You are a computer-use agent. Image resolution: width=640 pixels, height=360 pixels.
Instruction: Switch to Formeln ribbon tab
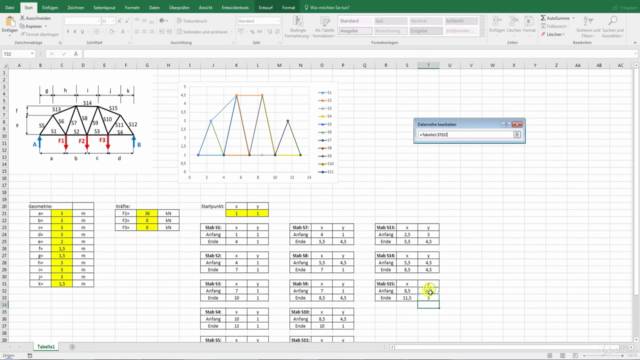132,8
